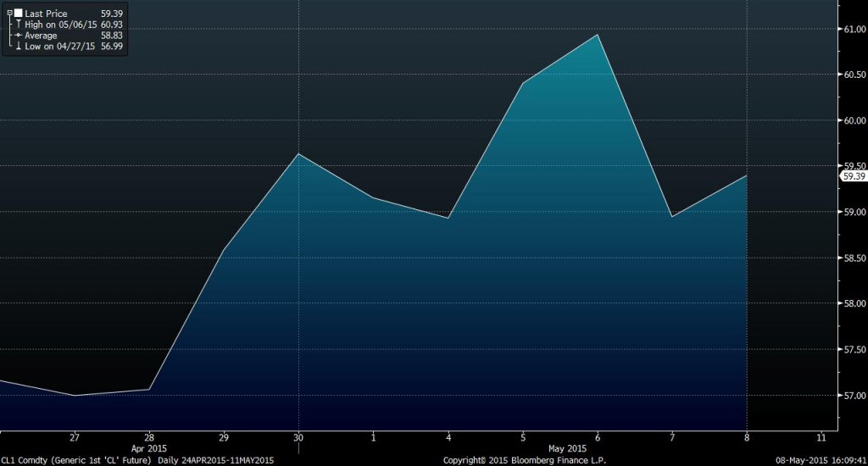The width and height of the screenshot is (868, 466).
Task: Click the data point on April 30
Action: click(298, 154)
